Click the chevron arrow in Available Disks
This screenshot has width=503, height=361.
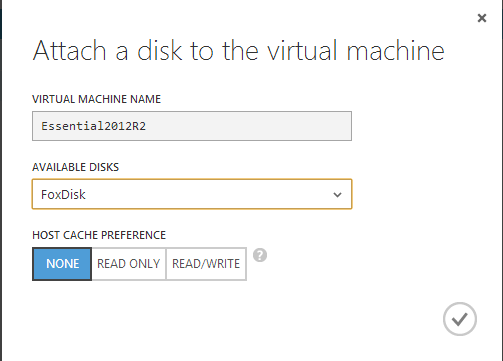[337, 195]
